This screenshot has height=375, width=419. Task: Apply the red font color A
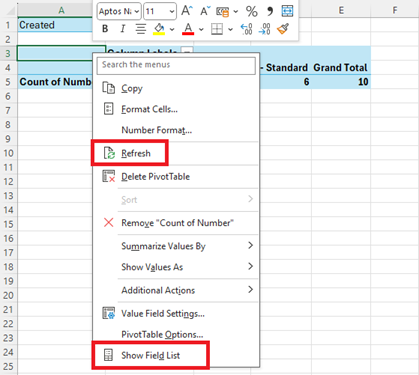coord(188,29)
